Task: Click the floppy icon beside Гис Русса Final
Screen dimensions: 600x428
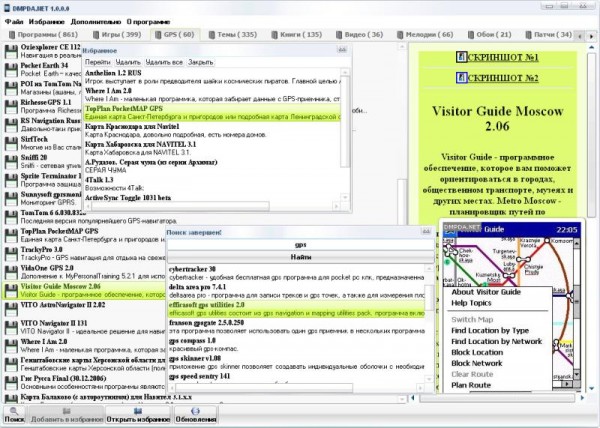Action: coord(11,383)
